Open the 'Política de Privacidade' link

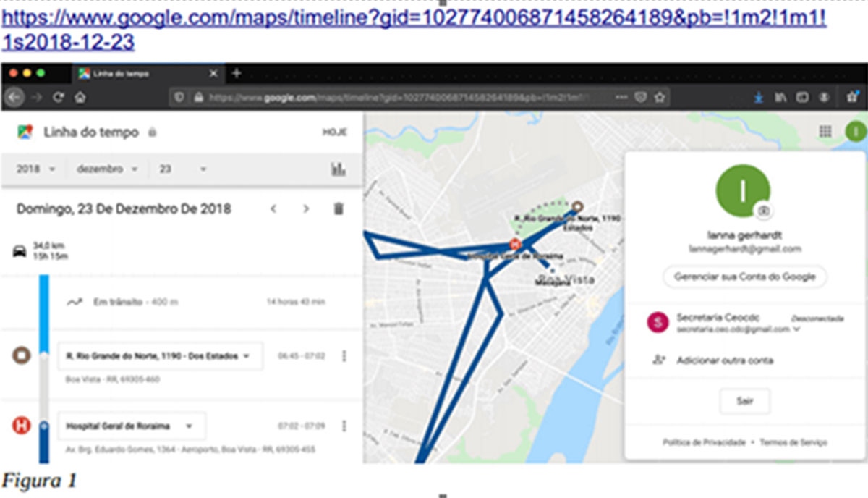tap(703, 442)
